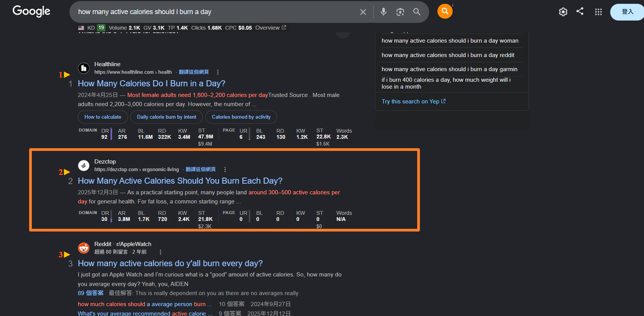Open 'How Many Calories Do I Burn in a Day?'

click(x=152, y=83)
